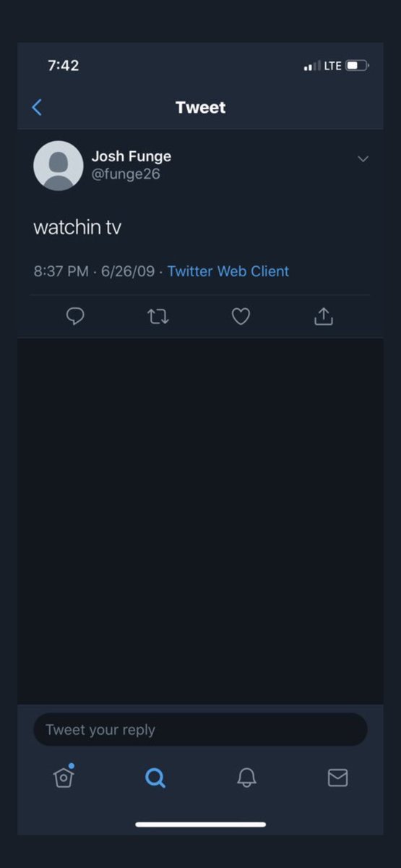Focus the 'Tweet your reply' field

coord(200,730)
